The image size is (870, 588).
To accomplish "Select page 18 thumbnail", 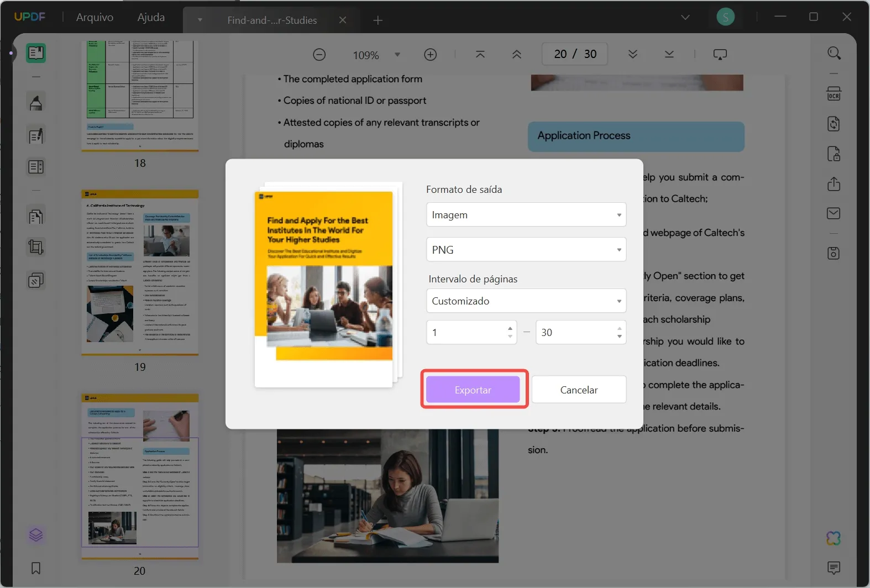I will [140, 96].
